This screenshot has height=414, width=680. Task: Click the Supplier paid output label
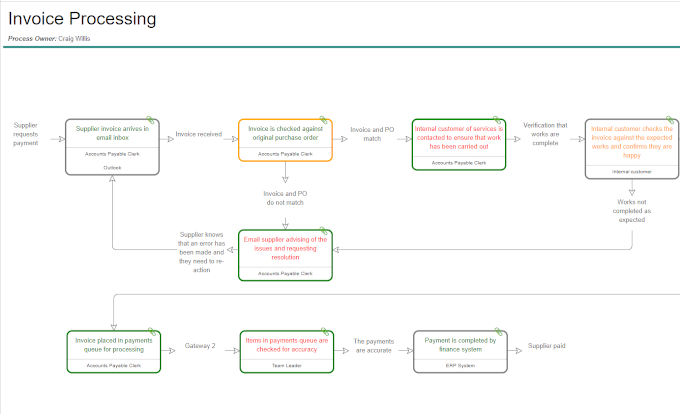[x=546, y=346]
